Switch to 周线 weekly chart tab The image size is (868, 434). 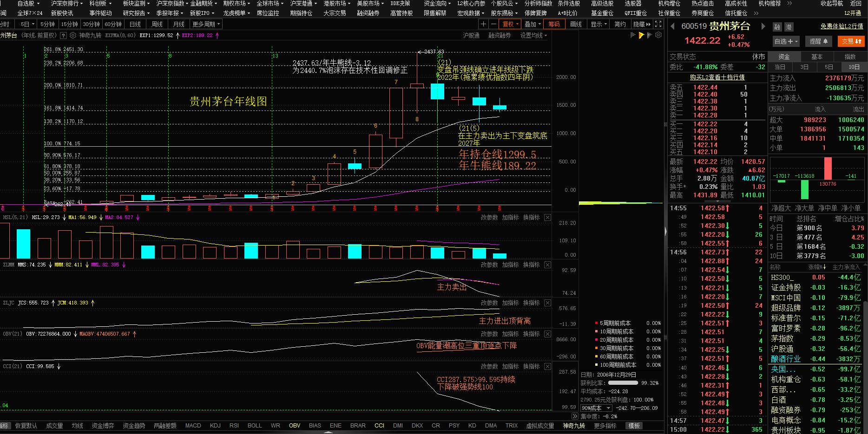(x=157, y=24)
